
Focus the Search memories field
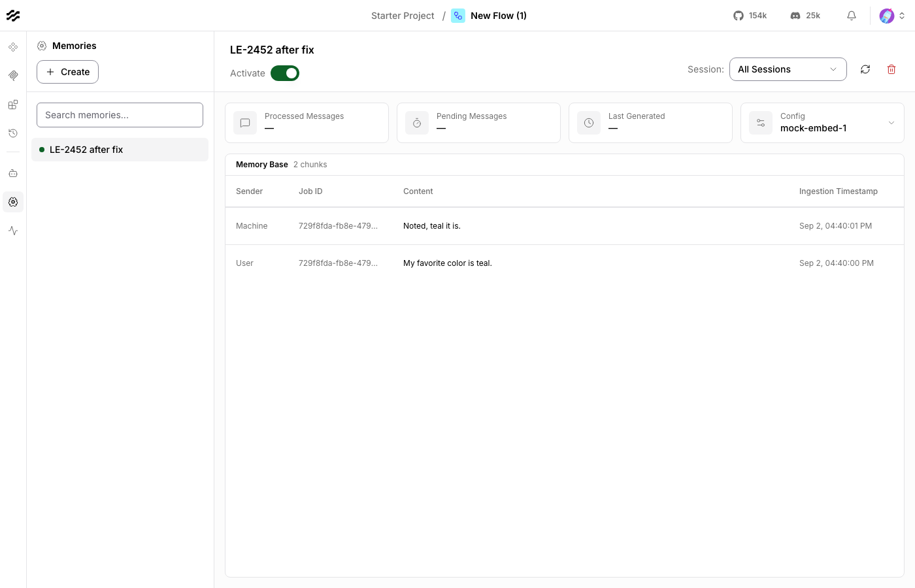coord(120,115)
